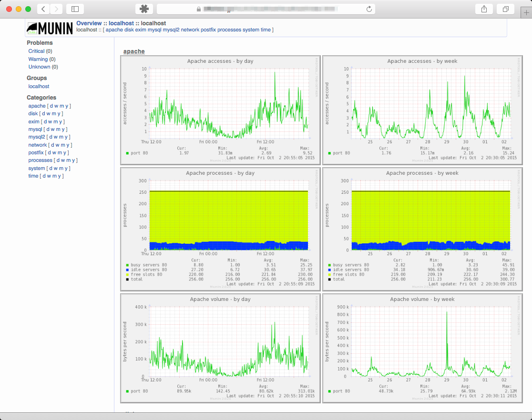The width and height of the screenshot is (532, 420).
Task: Open disk category in sidebar
Action: tap(33, 113)
